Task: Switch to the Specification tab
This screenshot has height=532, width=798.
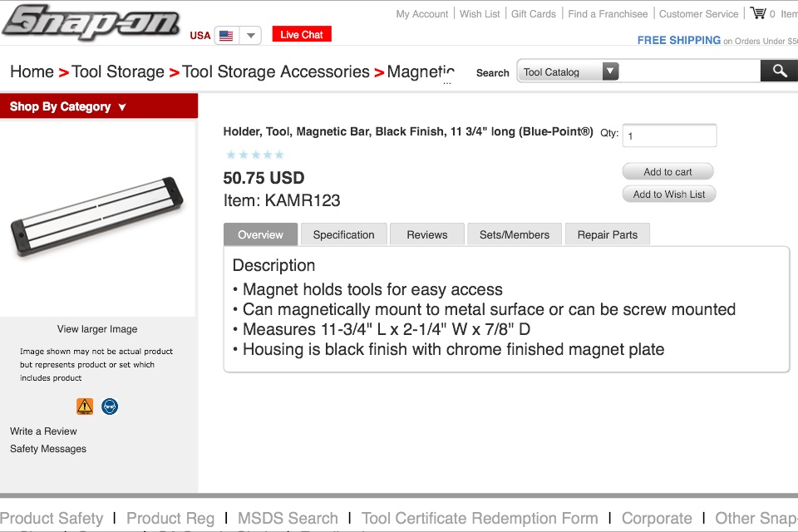Action: coord(343,234)
